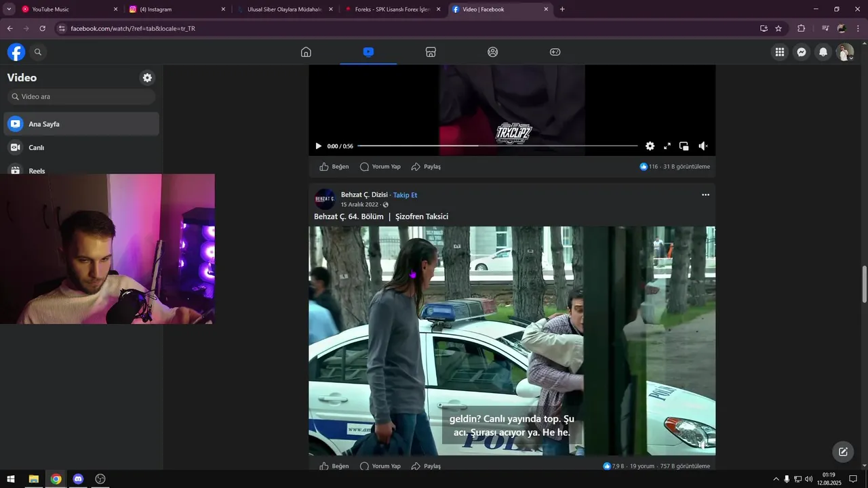Open the '19 yorum' comments link
The height and width of the screenshot is (488, 868).
(642, 466)
